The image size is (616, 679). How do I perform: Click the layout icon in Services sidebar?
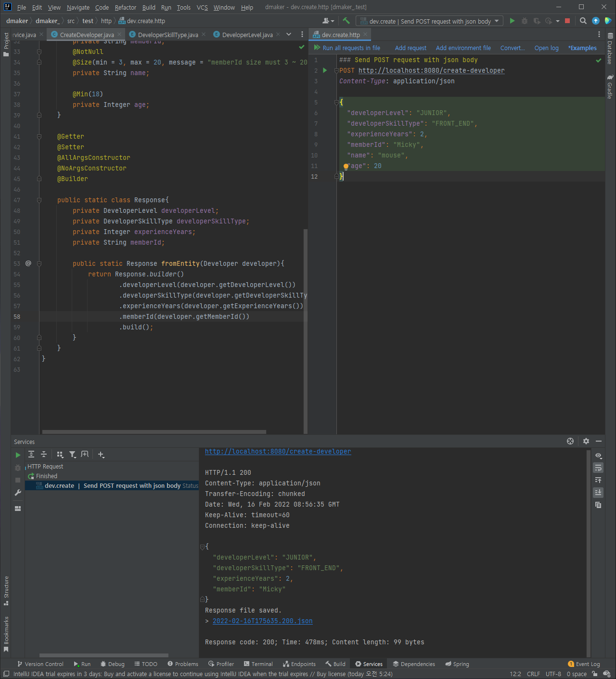(18, 508)
